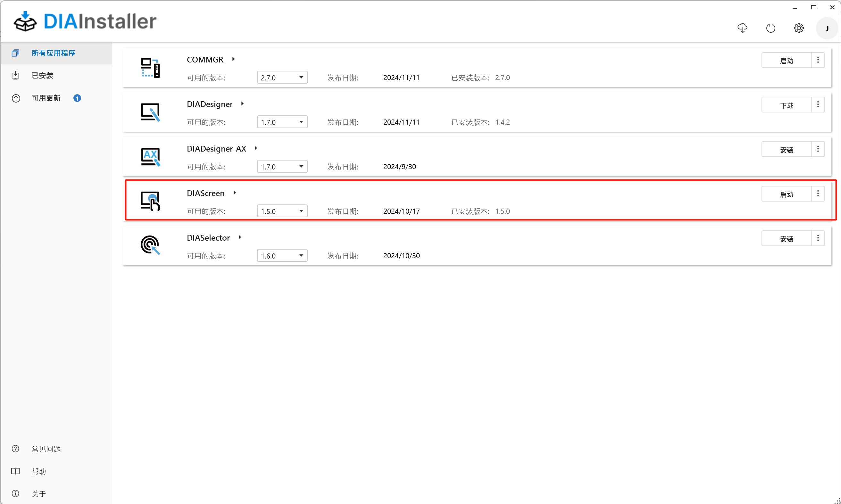Open 可用更新 sidebar section
The image size is (841, 504).
click(x=46, y=98)
